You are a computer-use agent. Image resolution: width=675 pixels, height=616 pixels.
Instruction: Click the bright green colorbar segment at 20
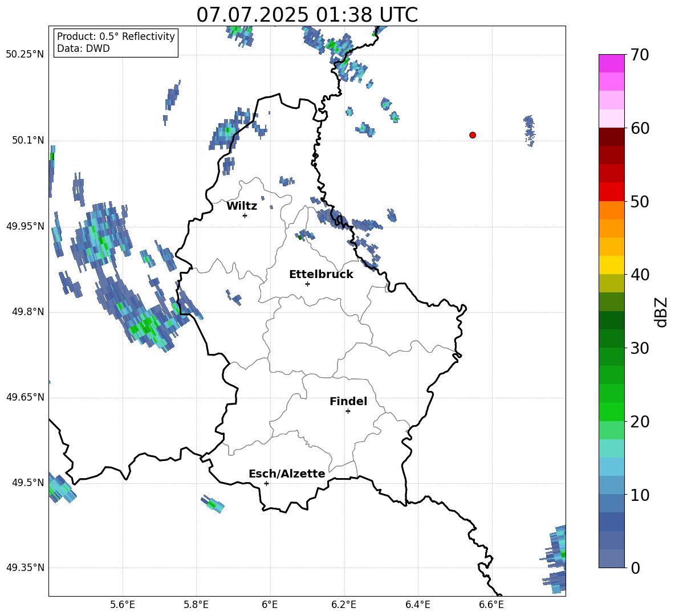pos(611,411)
